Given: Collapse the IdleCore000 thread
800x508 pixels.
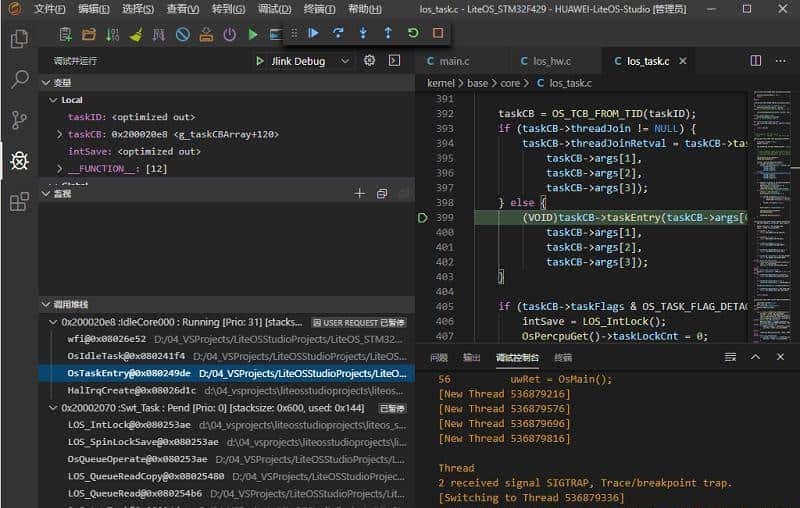Looking at the screenshot, I should pos(53,322).
